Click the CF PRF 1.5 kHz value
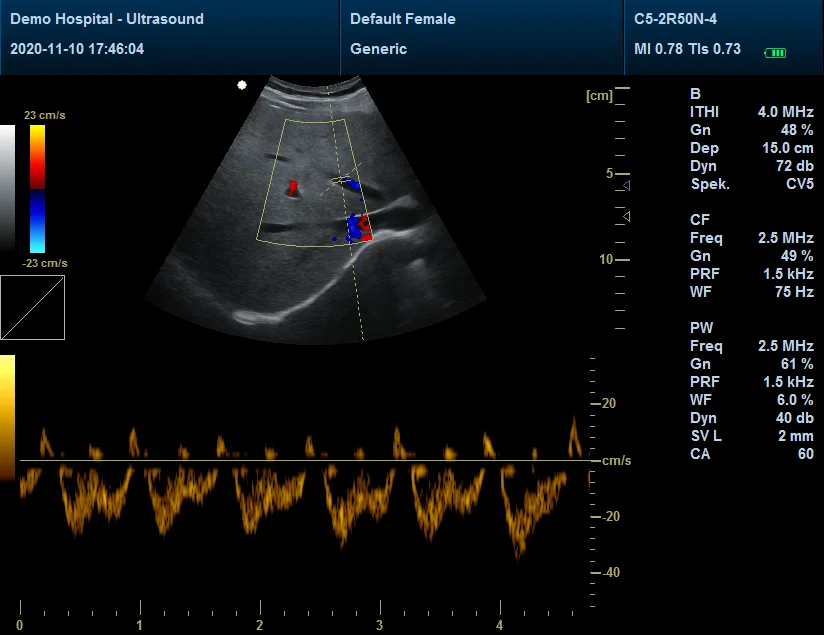This screenshot has height=635, width=824. coord(788,273)
